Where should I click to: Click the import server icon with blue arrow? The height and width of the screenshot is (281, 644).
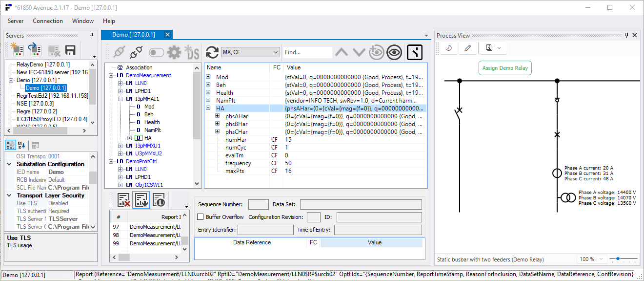click(35, 50)
